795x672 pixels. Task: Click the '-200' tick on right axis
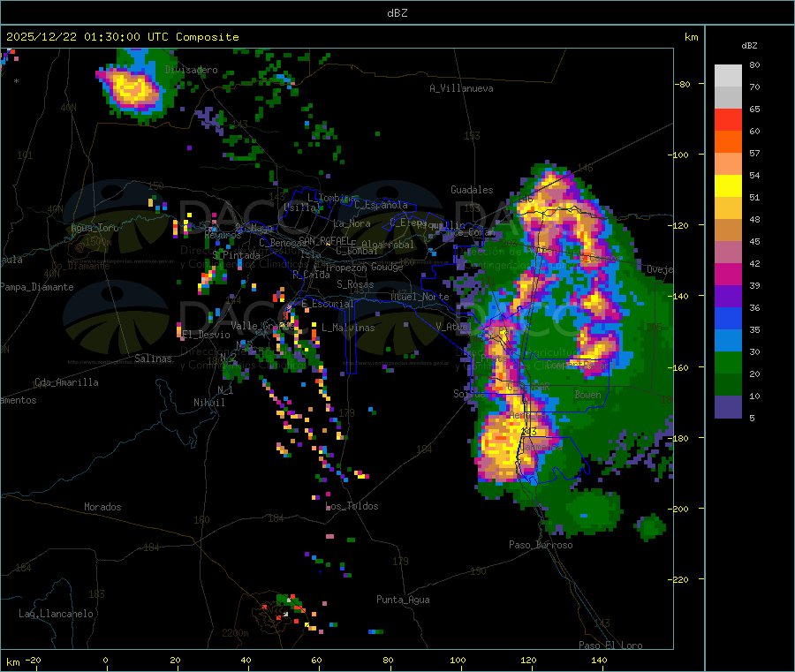[x=678, y=509]
